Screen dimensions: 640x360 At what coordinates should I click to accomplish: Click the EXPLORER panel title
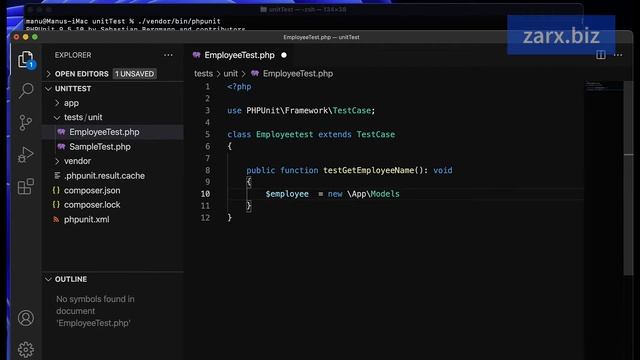click(73, 55)
